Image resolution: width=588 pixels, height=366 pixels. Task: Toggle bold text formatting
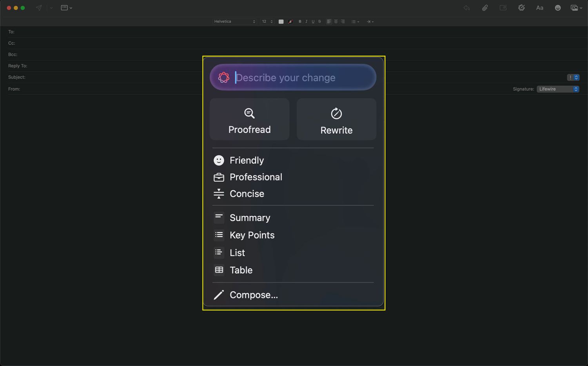[x=300, y=22]
